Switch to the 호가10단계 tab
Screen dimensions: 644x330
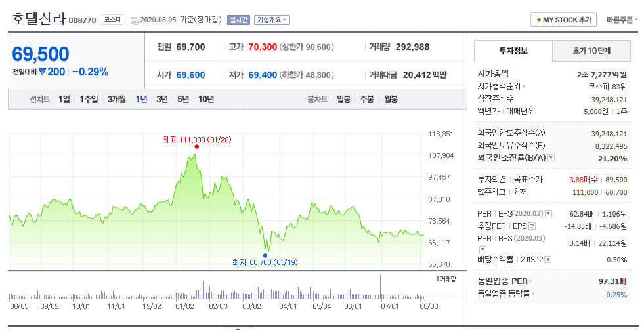pyautogui.click(x=591, y=51)
